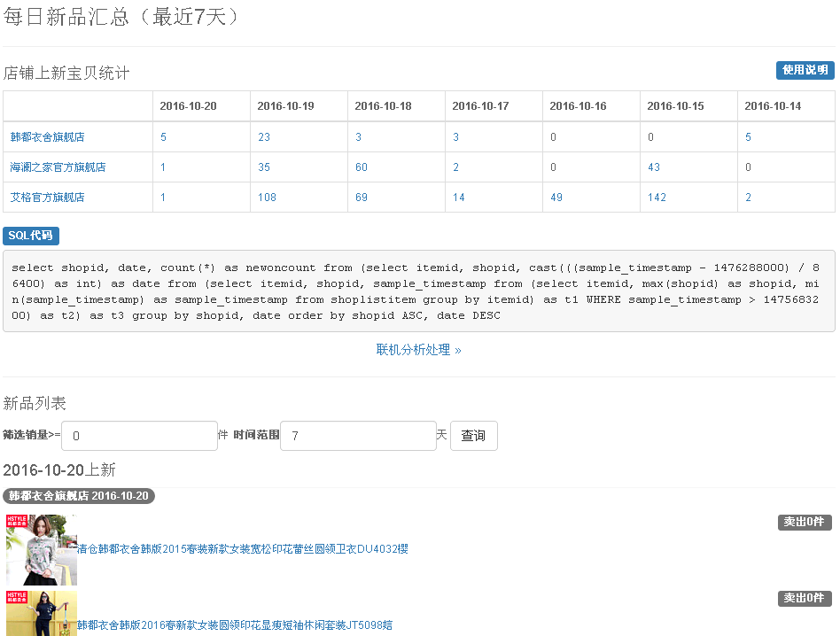Click 艾格 count 108 for 2016-10-19
Screen dimensions: 840x636
coord(267,197)
